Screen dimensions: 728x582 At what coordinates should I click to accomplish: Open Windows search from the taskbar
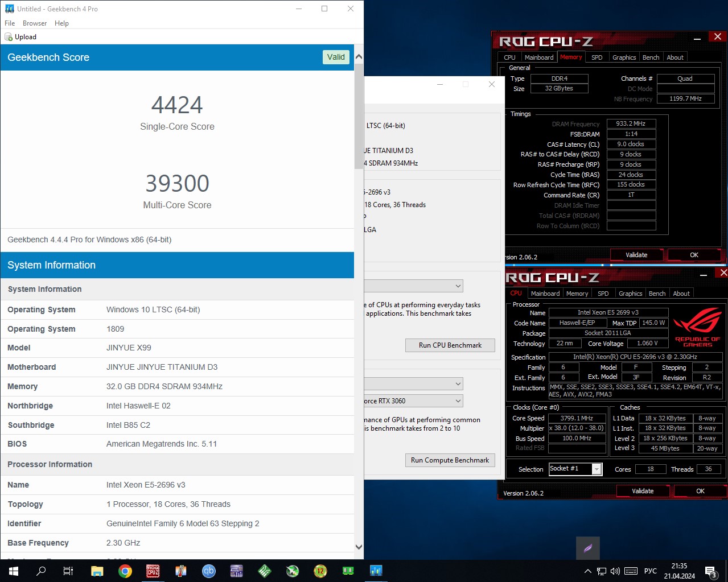pyautogui.click(x=41, y=571)
